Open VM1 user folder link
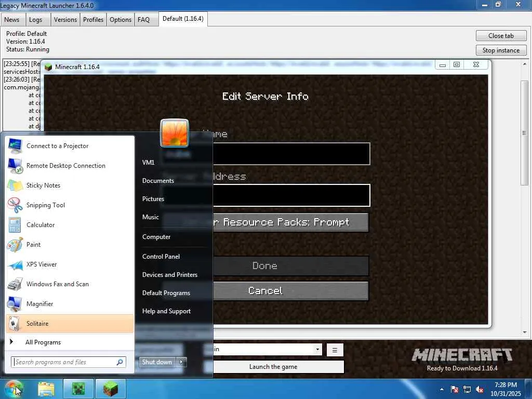Viewport: 532px width, 399px height. (148, 163)
